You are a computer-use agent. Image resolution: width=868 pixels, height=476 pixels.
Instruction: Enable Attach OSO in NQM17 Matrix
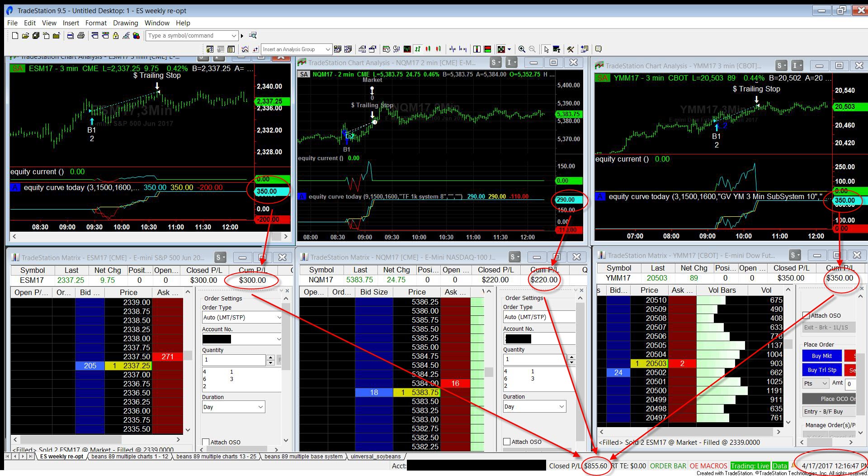click(507, 442)
